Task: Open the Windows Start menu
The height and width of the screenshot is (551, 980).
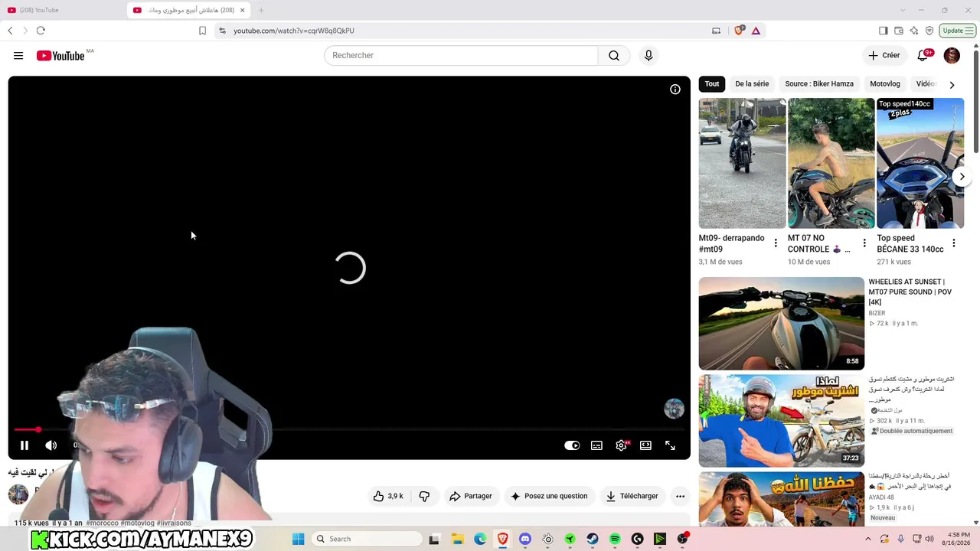Action: 299,539
